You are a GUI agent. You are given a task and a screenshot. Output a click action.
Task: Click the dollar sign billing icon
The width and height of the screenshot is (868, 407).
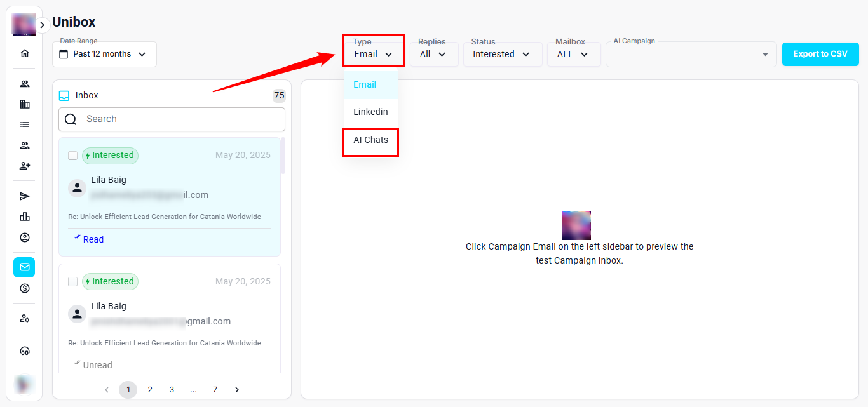pyautogui.click(x=25, y=288)
